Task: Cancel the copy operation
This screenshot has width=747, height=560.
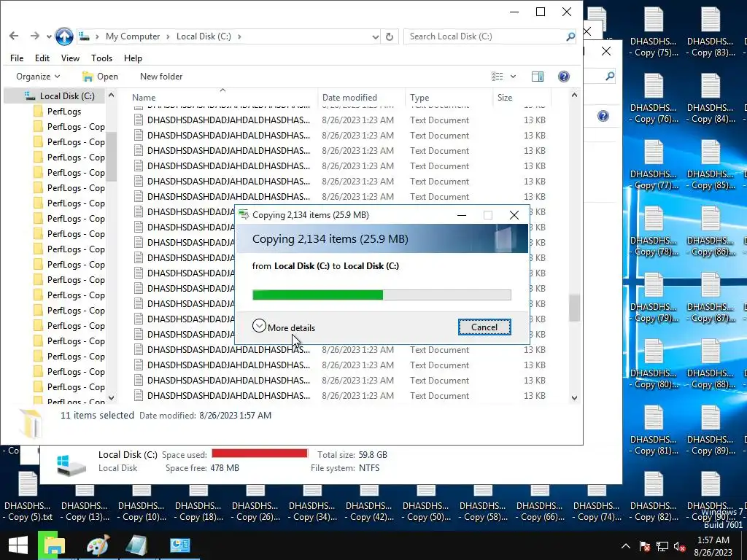Action: (x=484, y=327)
